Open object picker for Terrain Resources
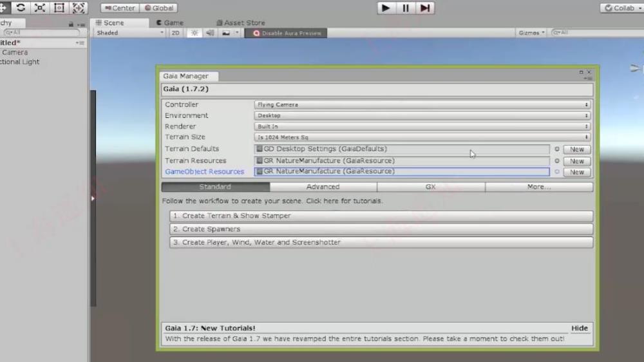The width and height of the screenshot is (644, 362). tap(557, 161)
